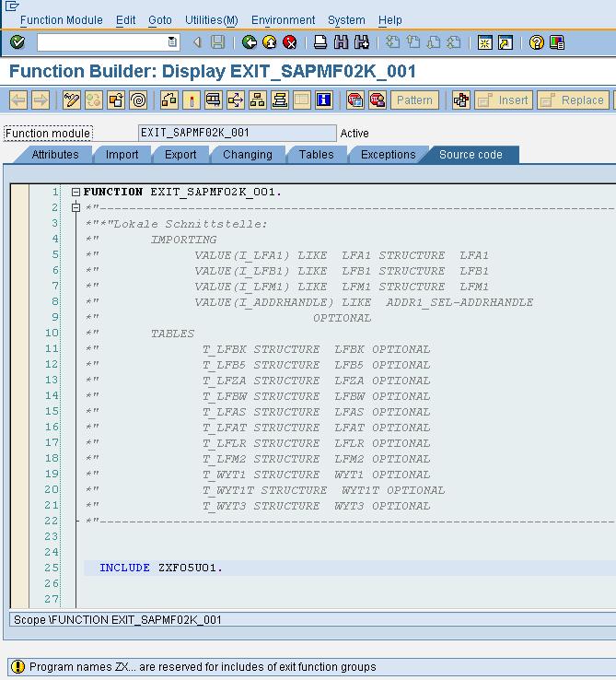Click the Where-Used List icon
616x680 pixels.
point(236,100)
